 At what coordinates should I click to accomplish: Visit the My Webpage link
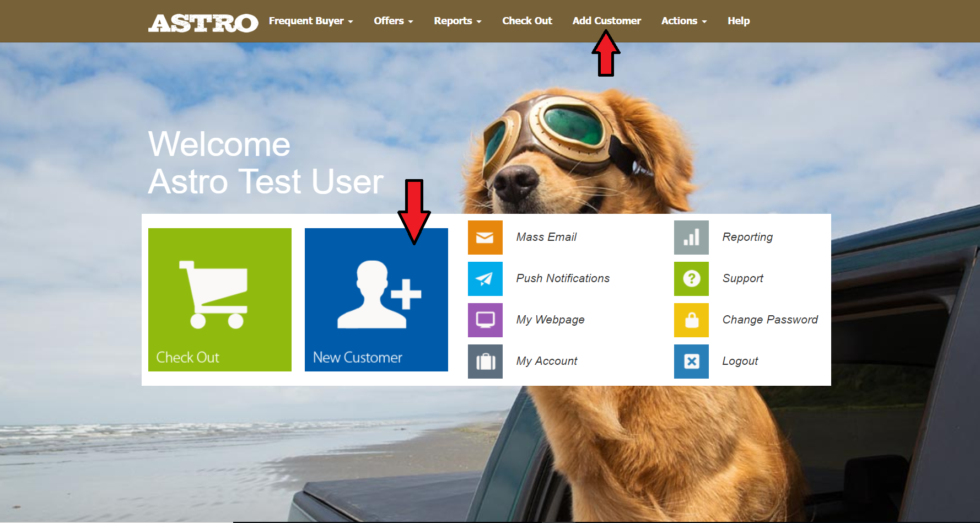[550, 320]
